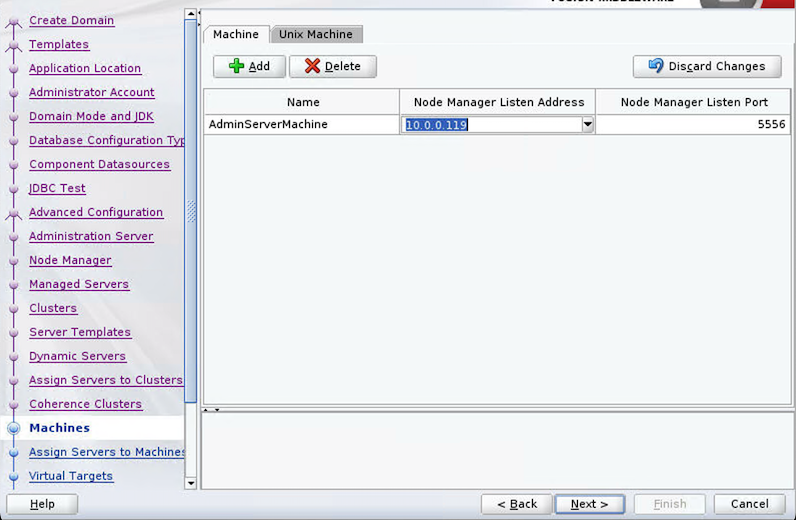Click the navigation pane scroll up arrow
796x520 pixels.
coord(191,14)
